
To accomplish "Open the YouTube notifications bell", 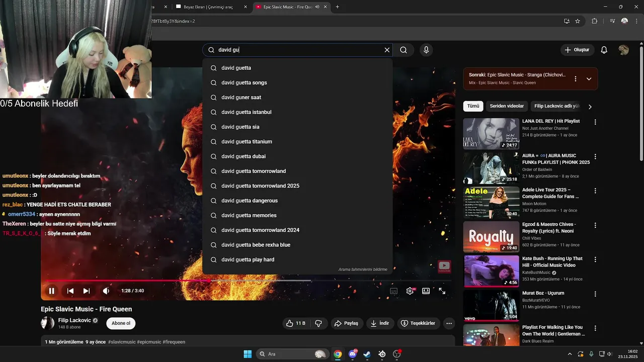I will click(x=604, y=50).
